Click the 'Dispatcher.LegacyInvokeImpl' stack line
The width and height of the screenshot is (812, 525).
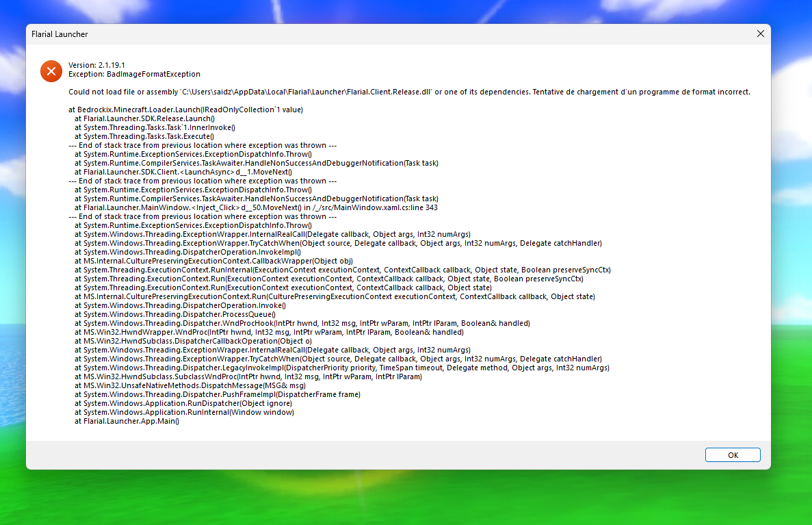tap(342, 368)
